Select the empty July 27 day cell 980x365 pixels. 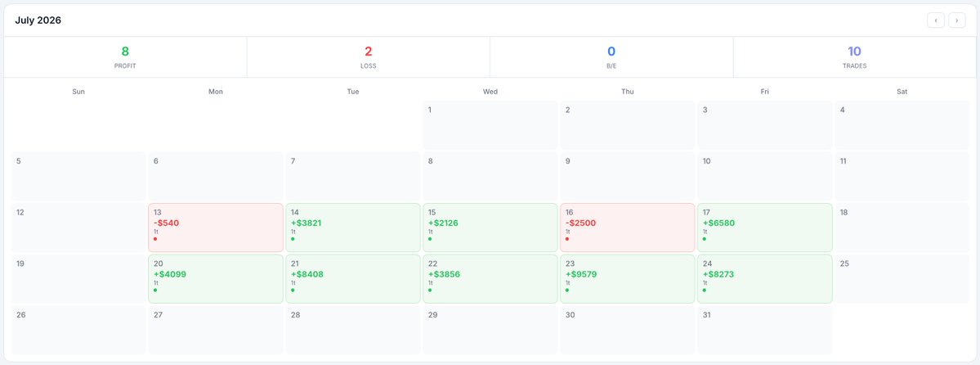216,330
